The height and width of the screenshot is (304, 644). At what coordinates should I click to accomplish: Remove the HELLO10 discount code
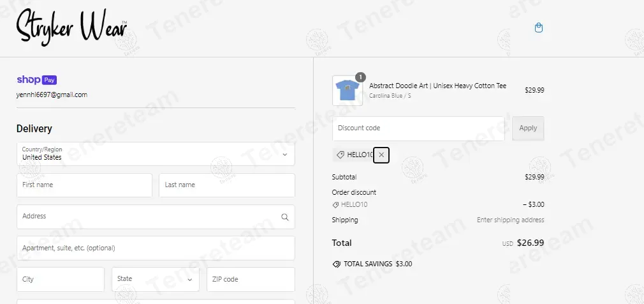(381, 155)
